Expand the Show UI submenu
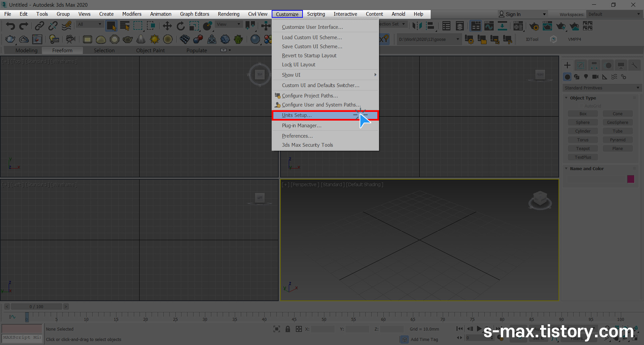Screen dimensions: 644x345 [x=325, y=75]
